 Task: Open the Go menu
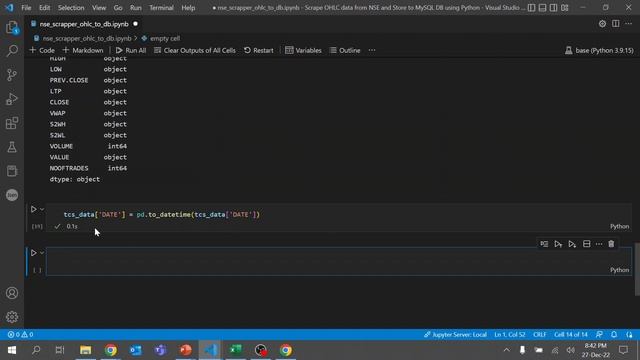click(x=118, y=8)
